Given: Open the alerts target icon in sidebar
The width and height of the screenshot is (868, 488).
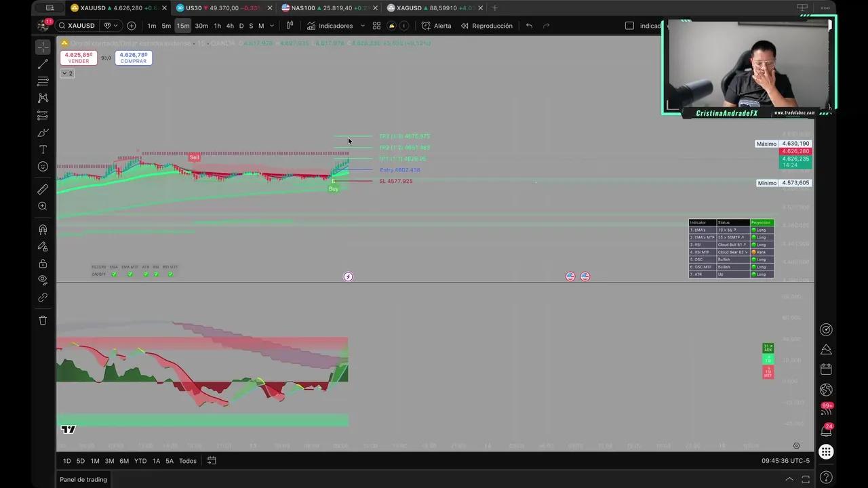Looking at the screenshot, I should click(826, 329).
